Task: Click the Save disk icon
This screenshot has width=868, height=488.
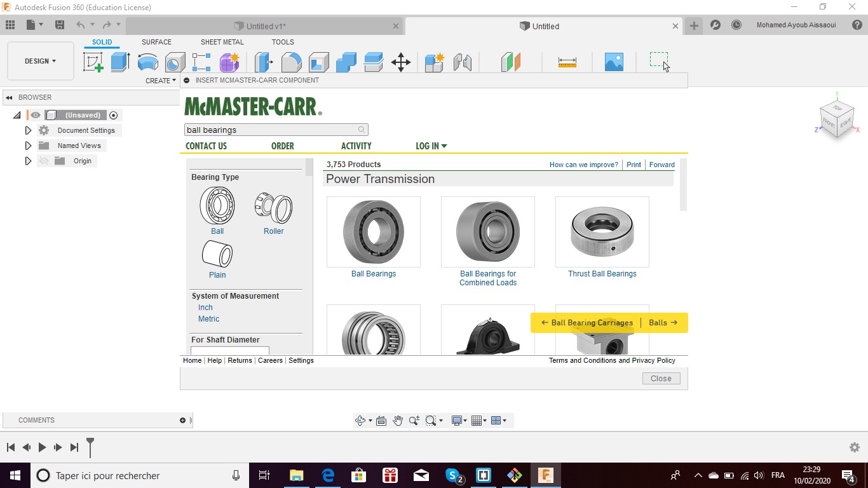Action: [x=60, y=25]
